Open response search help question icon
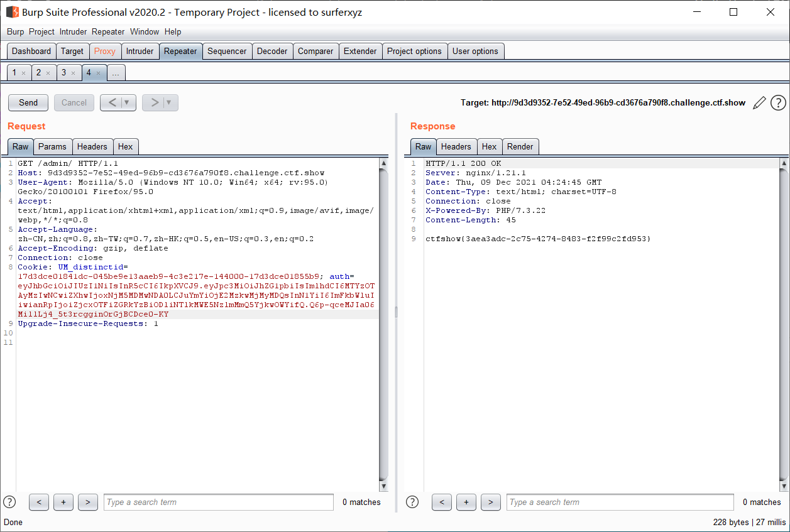Image resolution: width=790 pixels, height=532 pixels. tap(412, 502)
